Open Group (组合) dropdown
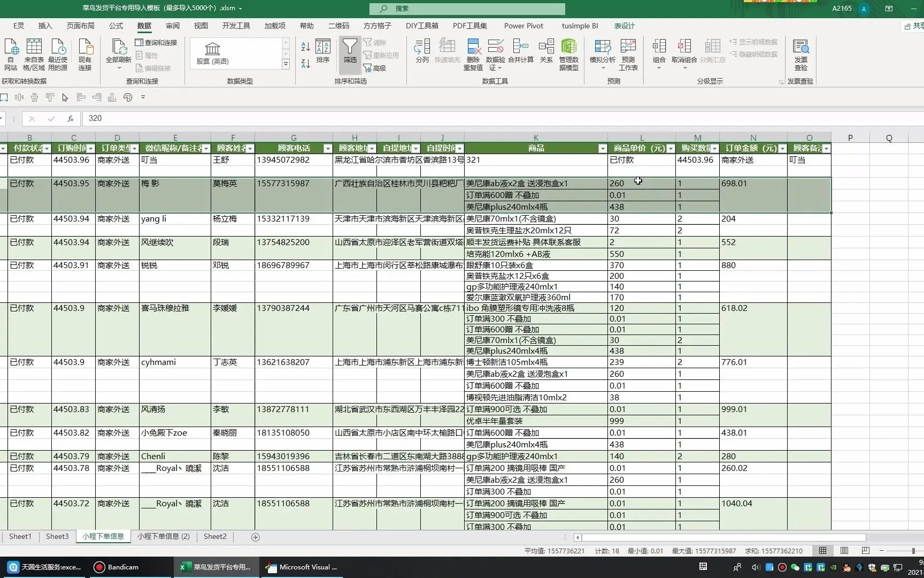924x578 pixels. click(x=659, y=55)
